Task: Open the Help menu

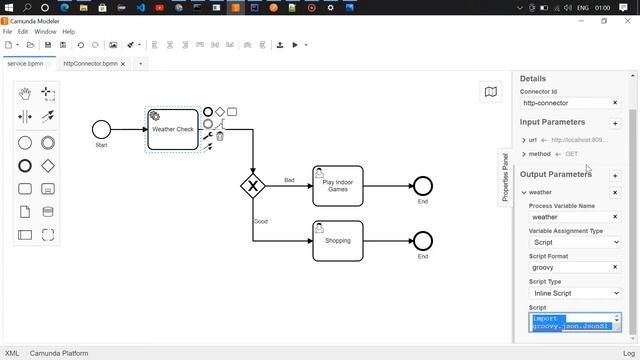Action: click(x=69, y=31)
